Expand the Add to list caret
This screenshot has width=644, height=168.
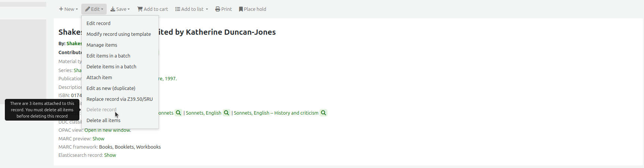207,9
